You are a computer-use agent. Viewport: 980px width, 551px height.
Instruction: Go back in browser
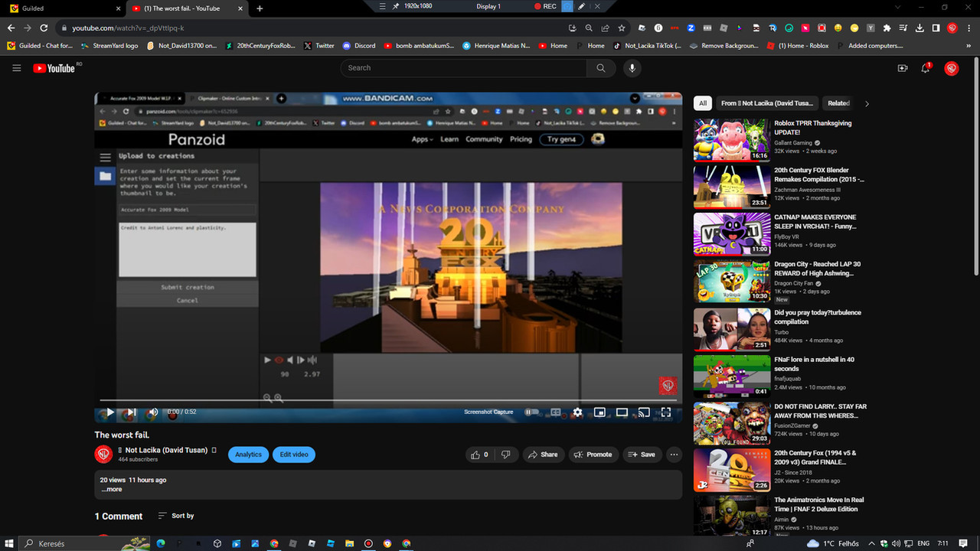tap(11, 28)
